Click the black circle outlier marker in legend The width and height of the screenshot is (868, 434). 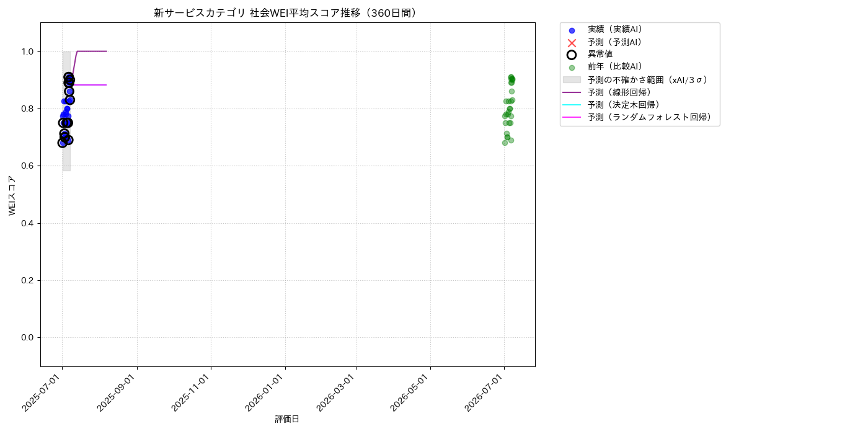click(x=572, y=55)
